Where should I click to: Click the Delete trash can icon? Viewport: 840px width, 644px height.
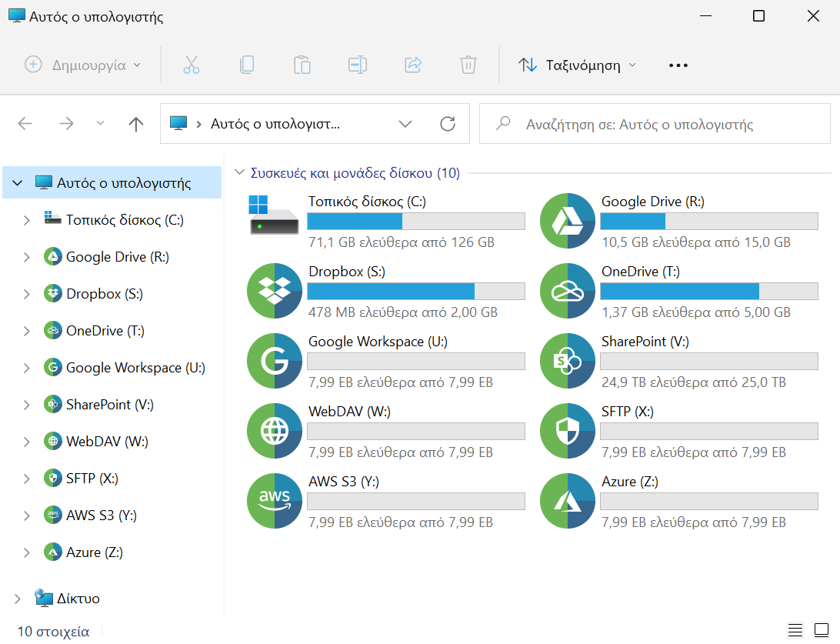click(468, 65)
